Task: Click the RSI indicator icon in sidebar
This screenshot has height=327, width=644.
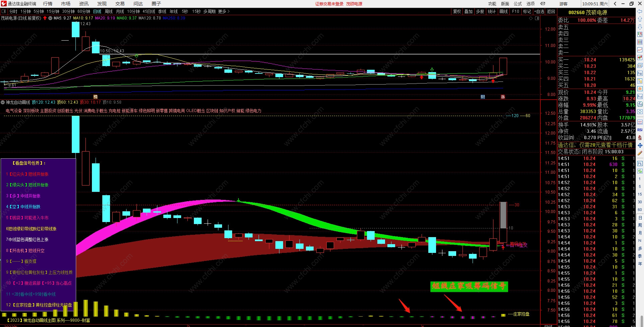Action: coord(640,130)
